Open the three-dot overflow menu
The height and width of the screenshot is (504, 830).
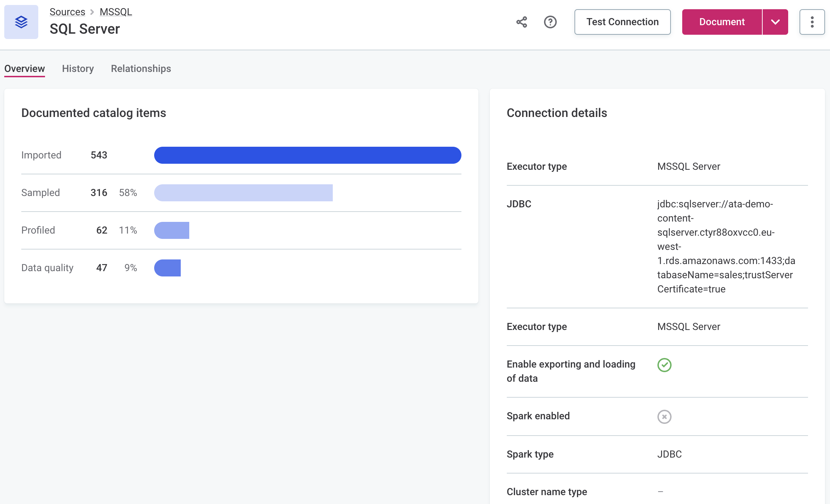(x=812, y=22)
